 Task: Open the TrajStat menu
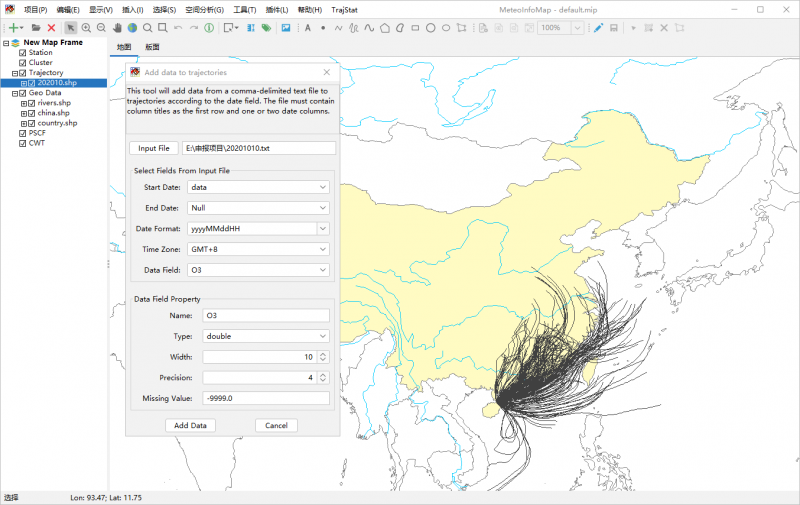pyautogui.click(x=345, y=9)
